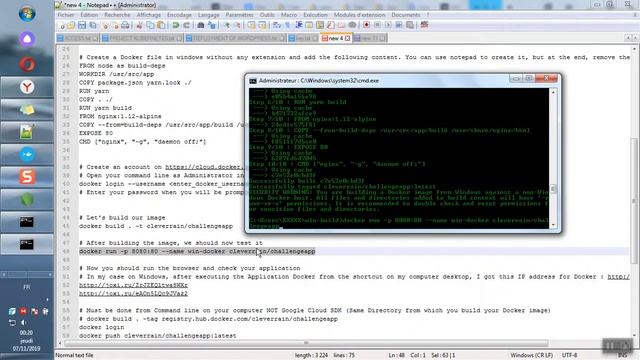
Task: Open the Recherche menu
Action: click(117, 15)
